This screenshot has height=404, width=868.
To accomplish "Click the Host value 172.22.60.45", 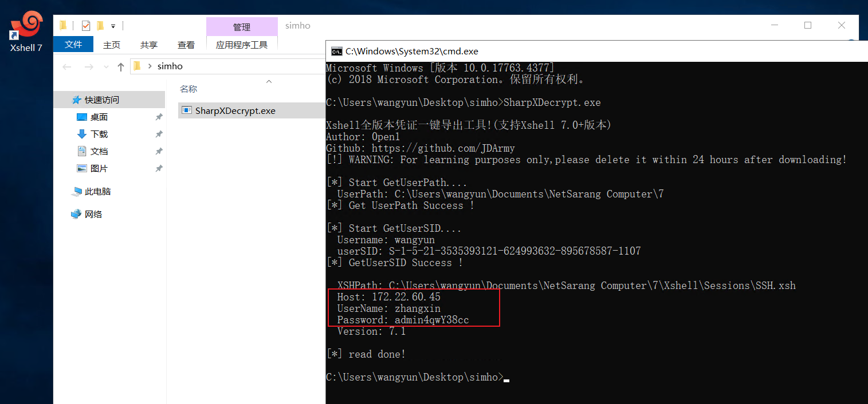I will pyautogui.click(x=406, y=297).
